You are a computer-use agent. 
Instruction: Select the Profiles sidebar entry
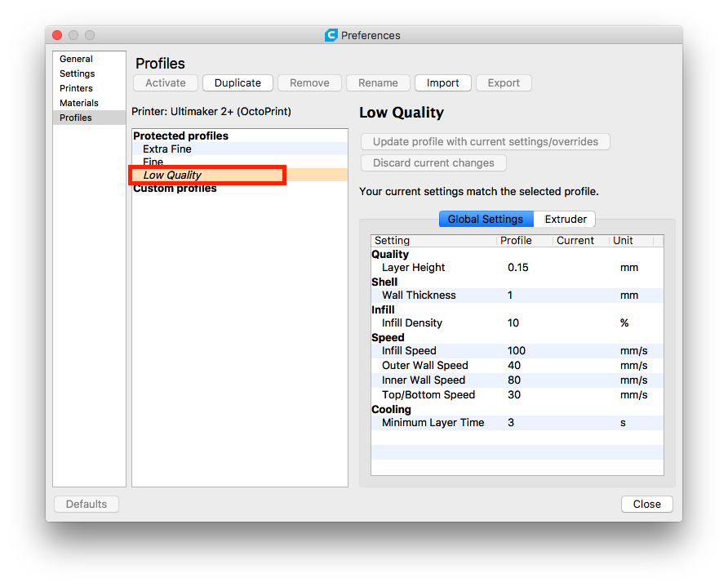pyautogui.click(x=89, y=118)
